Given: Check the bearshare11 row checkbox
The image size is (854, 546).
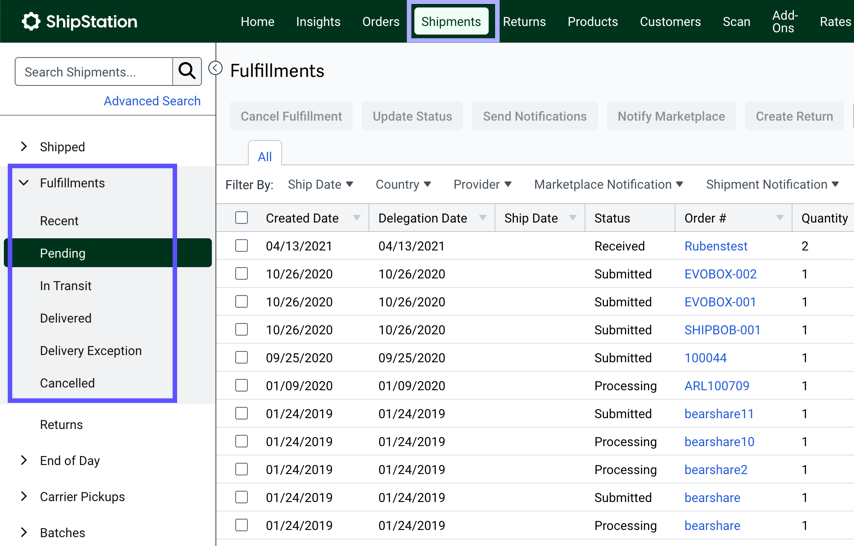Looking at the screenshot, I should click(x=241, y=414).
